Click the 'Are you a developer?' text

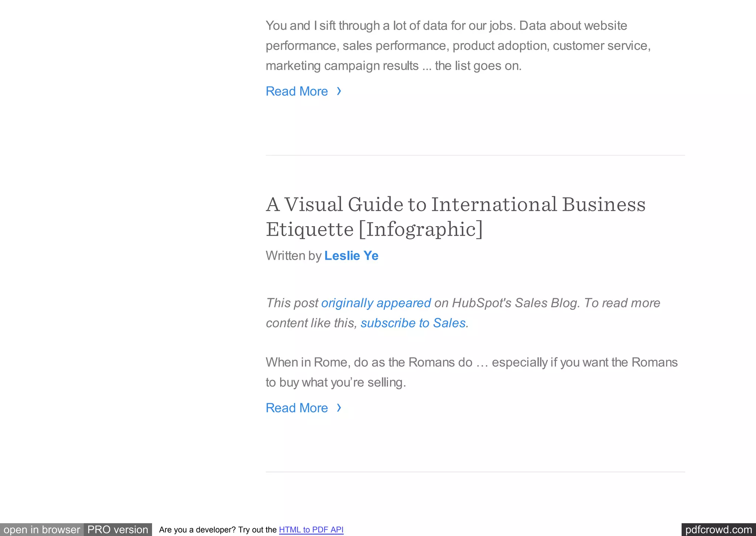[x=218, y=530]
